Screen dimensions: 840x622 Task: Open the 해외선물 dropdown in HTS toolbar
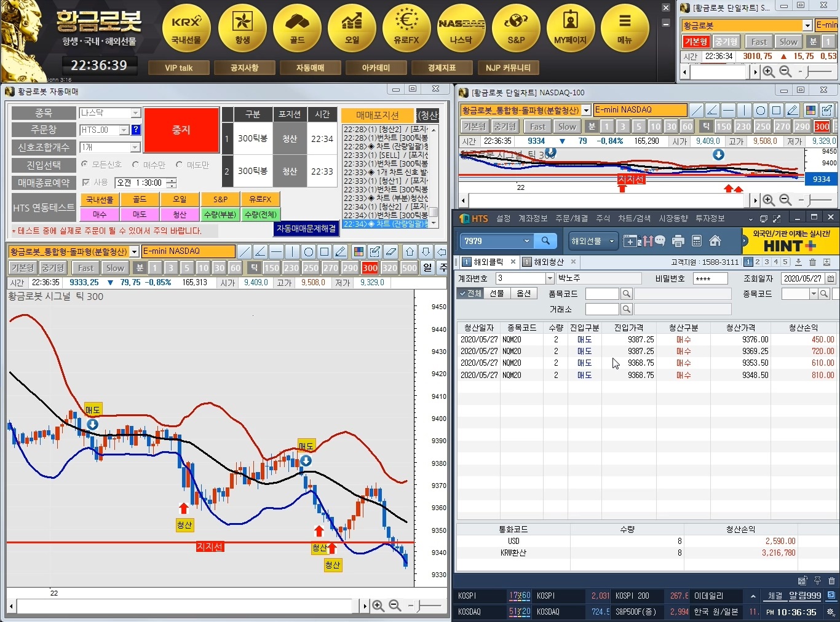click(593, 241)
